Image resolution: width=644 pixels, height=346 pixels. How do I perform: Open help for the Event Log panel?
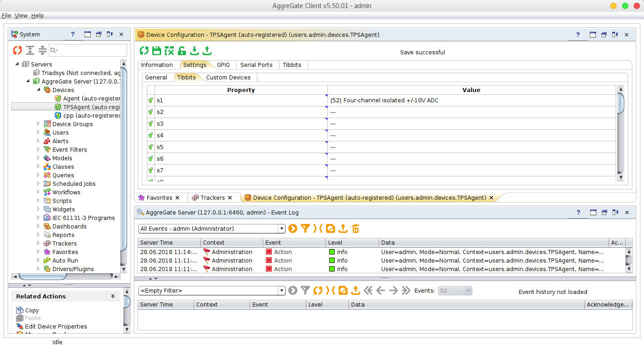point(578,212)
